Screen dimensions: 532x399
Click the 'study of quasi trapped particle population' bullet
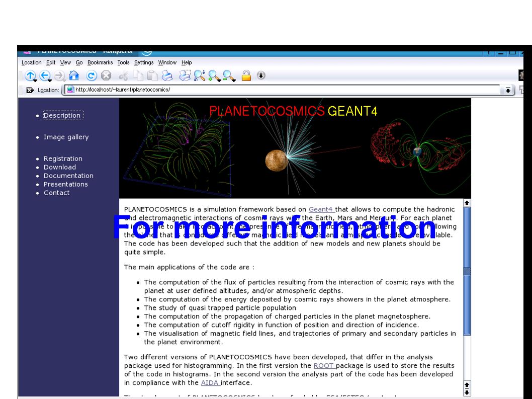(x=220, y=308)
